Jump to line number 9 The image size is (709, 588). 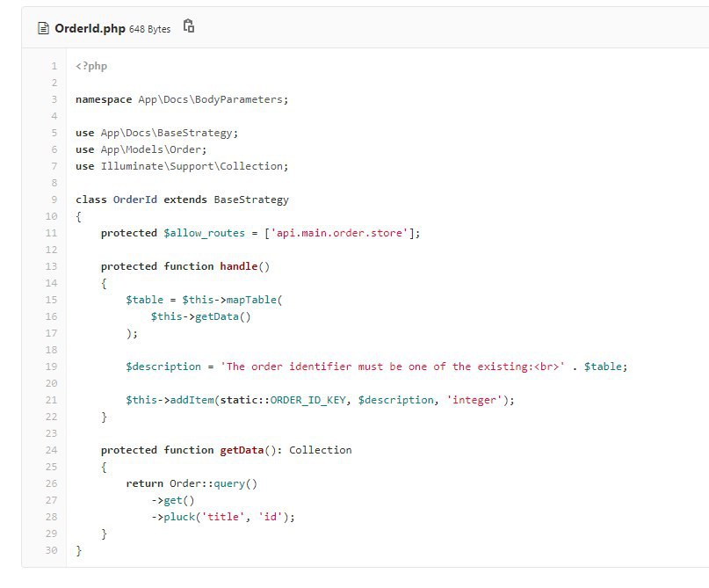54,200
